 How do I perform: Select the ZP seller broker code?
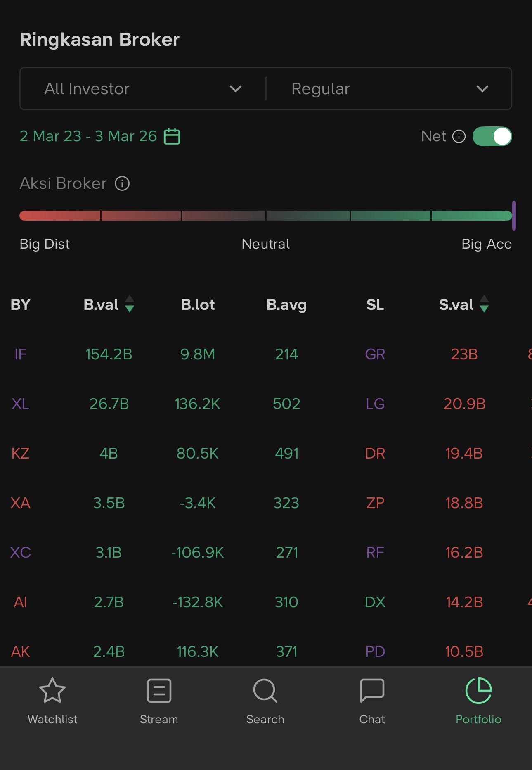pyautogui.click(x=375, y=503)
